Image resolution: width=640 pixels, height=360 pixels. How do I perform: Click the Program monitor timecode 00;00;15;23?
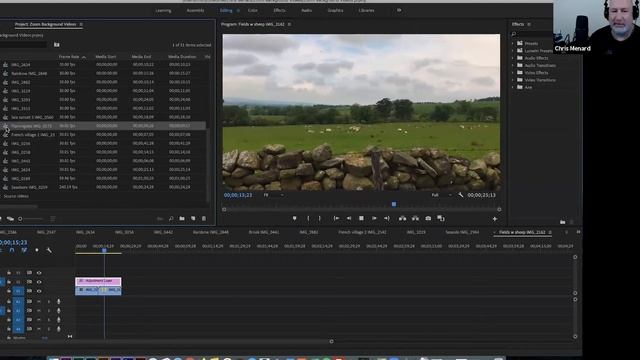pyautogui.click(x=238, y=195)
